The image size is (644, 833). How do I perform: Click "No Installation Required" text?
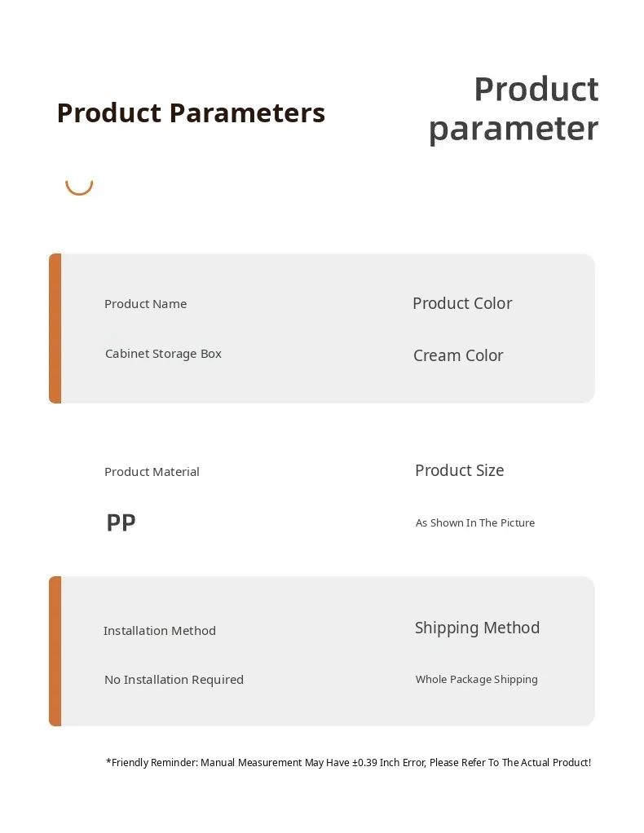[174, 680]
